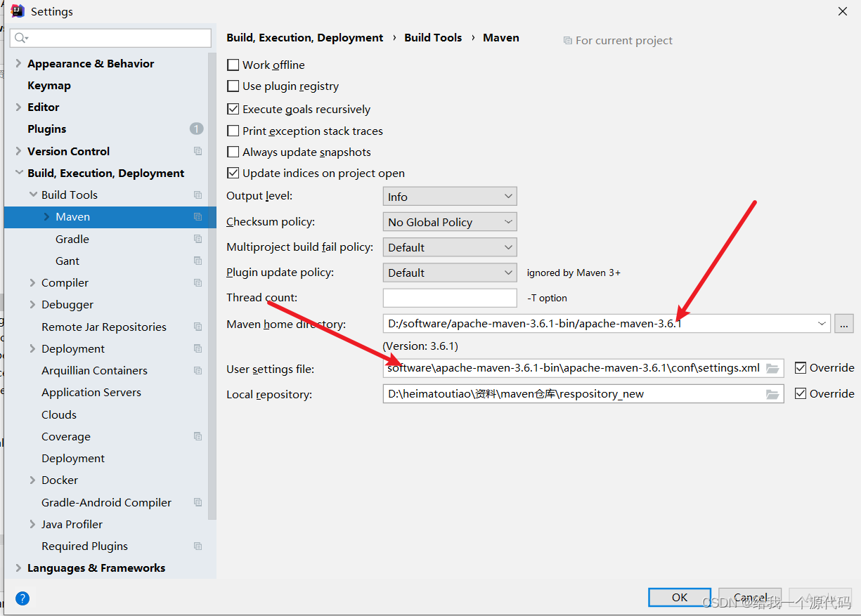The image size is (861, 616).
Task: Click the help question mark icon
Action: [x=22, y=598]
